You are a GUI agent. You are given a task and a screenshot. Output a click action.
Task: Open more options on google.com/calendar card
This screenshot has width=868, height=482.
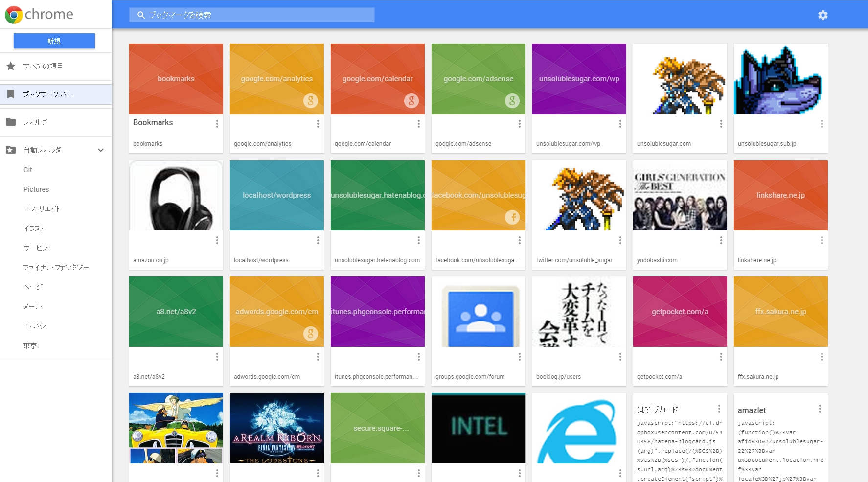tap(419, 124)
